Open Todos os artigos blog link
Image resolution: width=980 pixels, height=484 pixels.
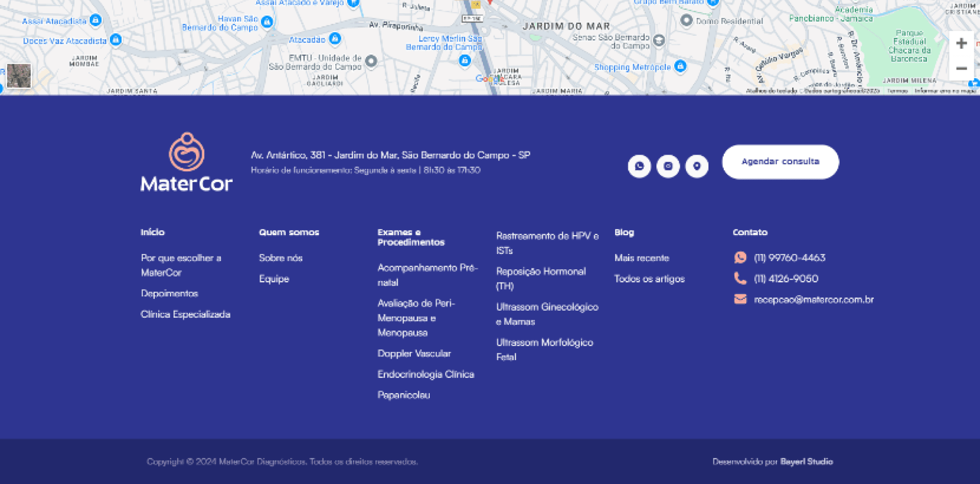[649, 279]
